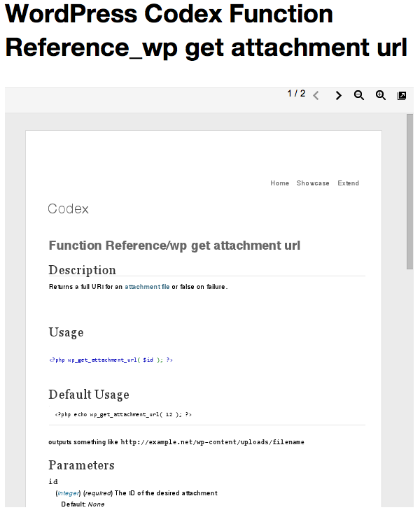The image size is (420, 517).
Task: Open Extend in Codex navigation
Action: 348,183
